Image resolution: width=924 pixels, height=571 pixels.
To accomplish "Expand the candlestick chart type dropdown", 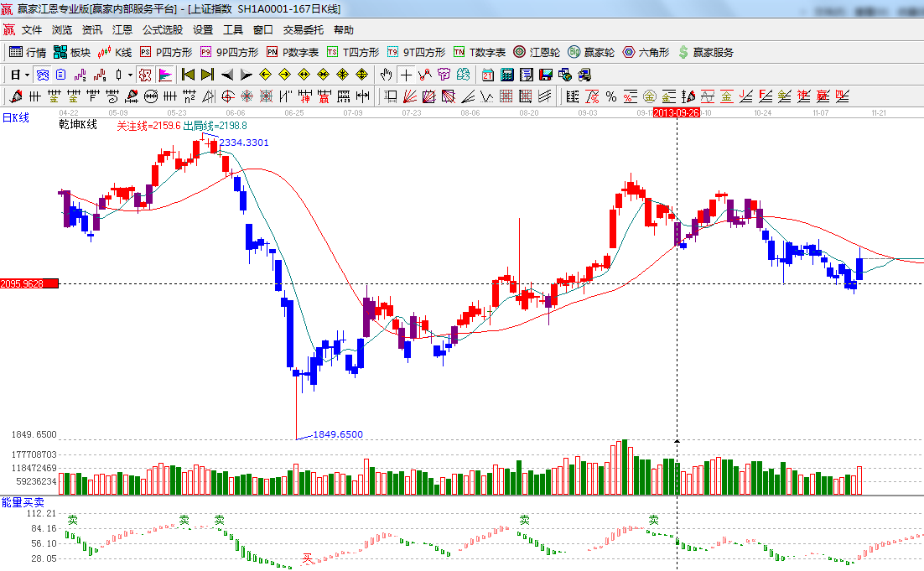I will click(x=130, y=75).
